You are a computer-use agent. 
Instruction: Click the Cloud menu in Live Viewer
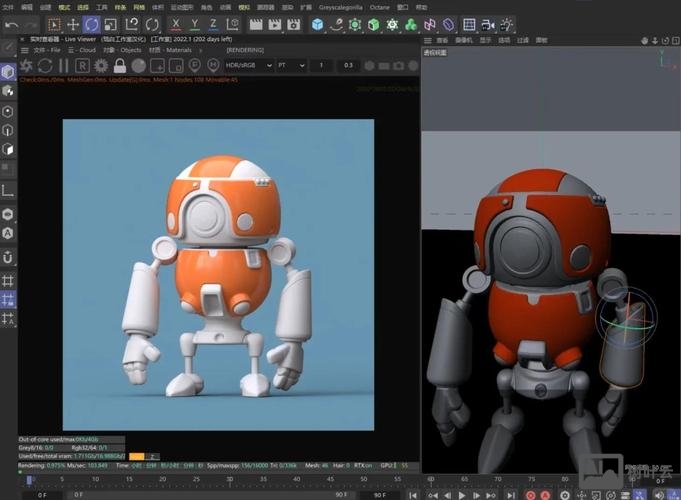(86, 49)
